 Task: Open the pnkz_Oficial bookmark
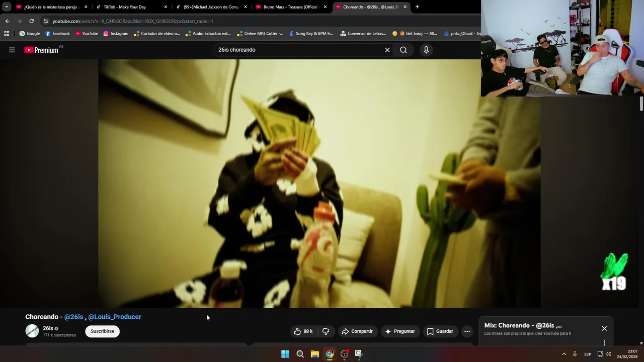462,34
